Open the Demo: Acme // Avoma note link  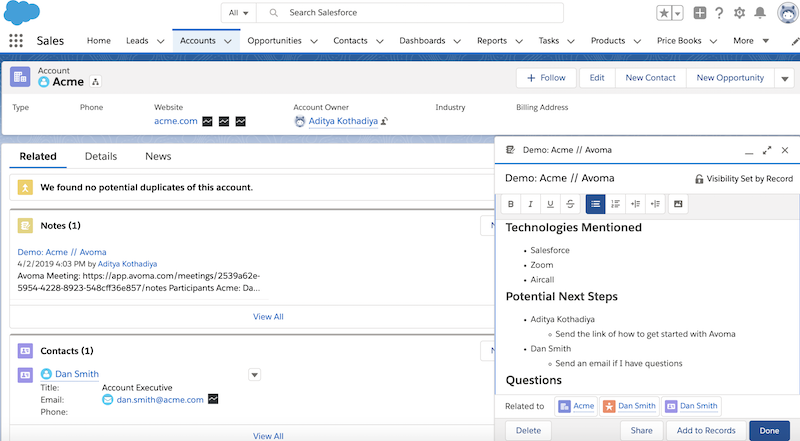point(62,252)
